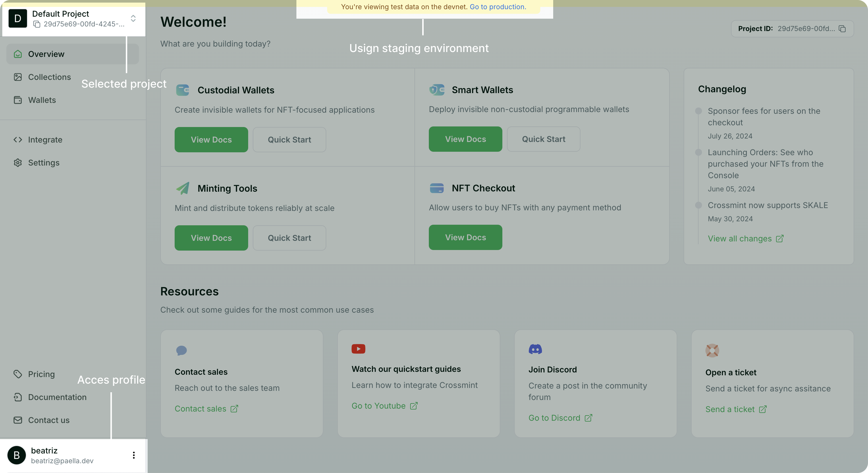Click external icon beside View all changes
Screen dimensions: 868x473
coord(779,239)
